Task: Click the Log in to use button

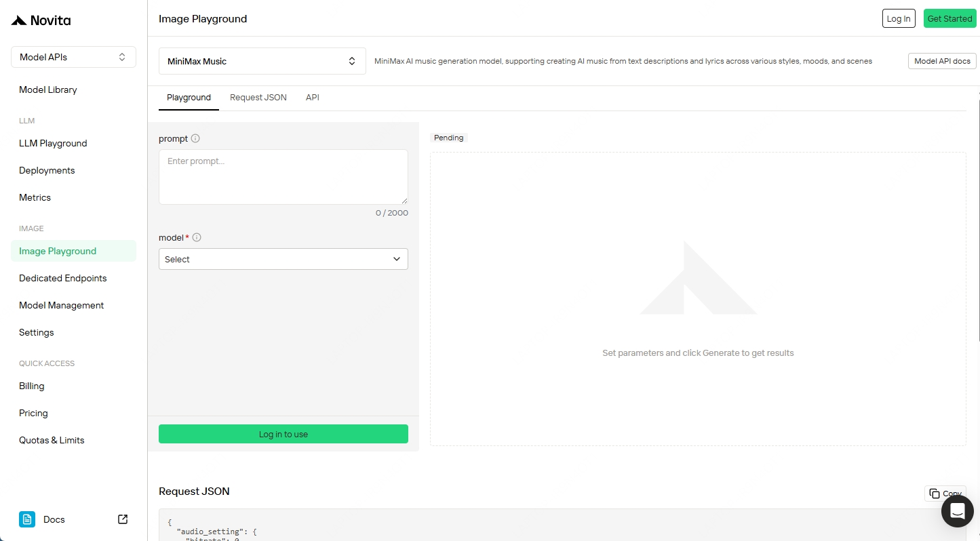Action: pyautogui.click(x=283, y=434)
